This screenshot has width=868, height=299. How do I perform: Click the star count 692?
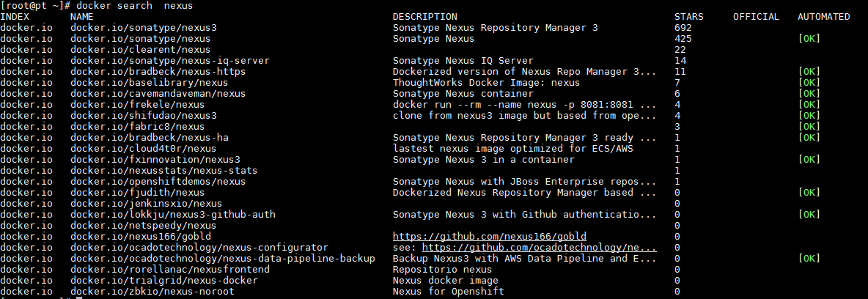[x=683, y=28]
